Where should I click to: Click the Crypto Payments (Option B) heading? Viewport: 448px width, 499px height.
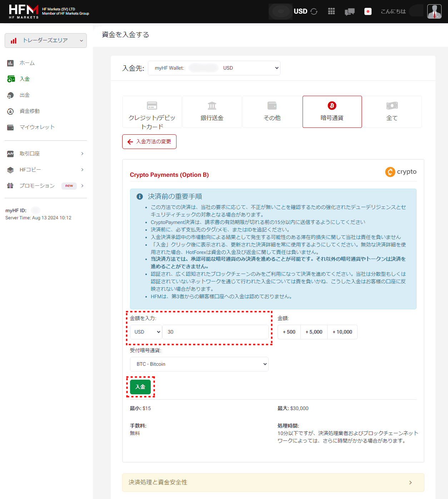pos(169,175)
